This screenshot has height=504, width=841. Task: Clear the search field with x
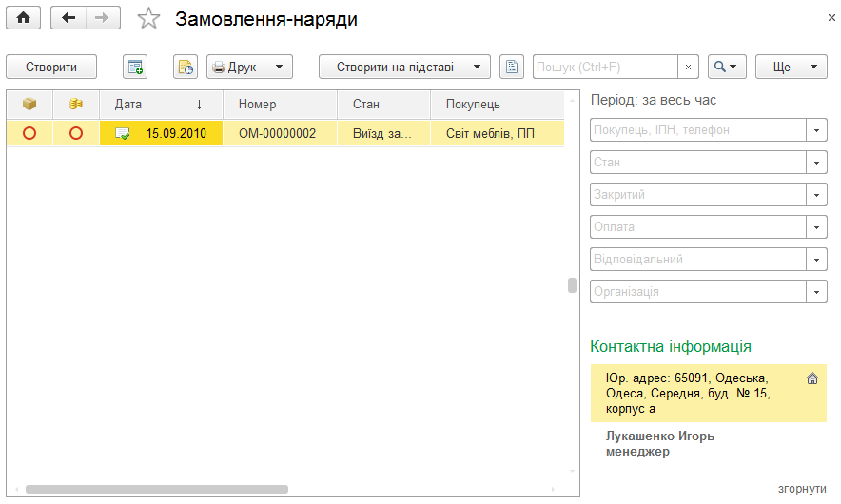click(688, 67)
